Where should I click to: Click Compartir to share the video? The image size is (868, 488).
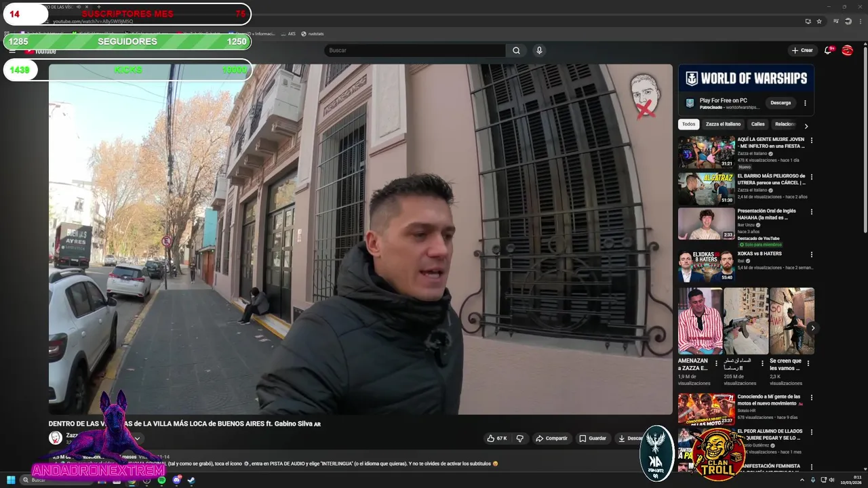[551, 439]
